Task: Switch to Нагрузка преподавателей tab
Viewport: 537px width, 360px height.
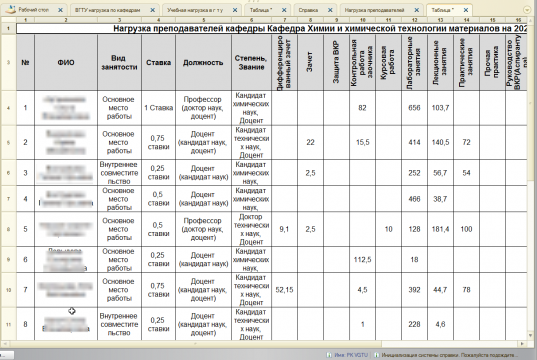Action: point(374,10)
